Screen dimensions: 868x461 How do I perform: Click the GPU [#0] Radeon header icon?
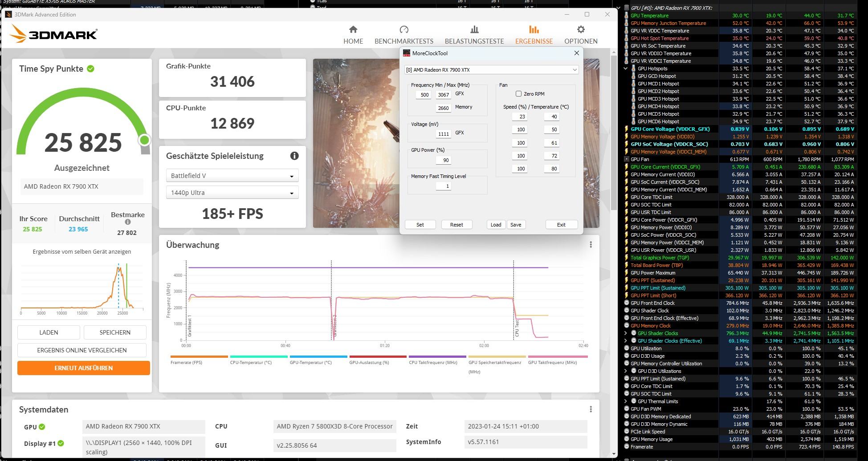(627, 8)
